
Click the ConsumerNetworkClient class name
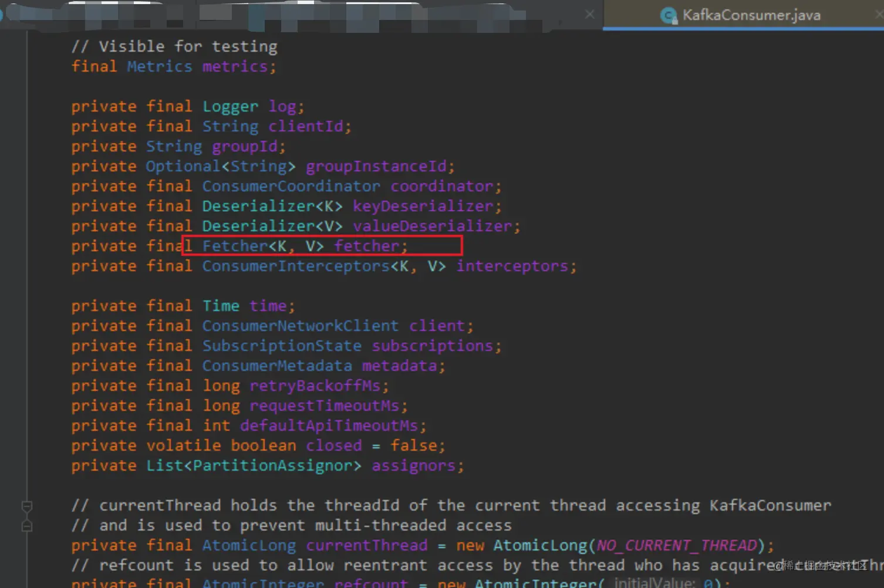click(x=301, y=326)
